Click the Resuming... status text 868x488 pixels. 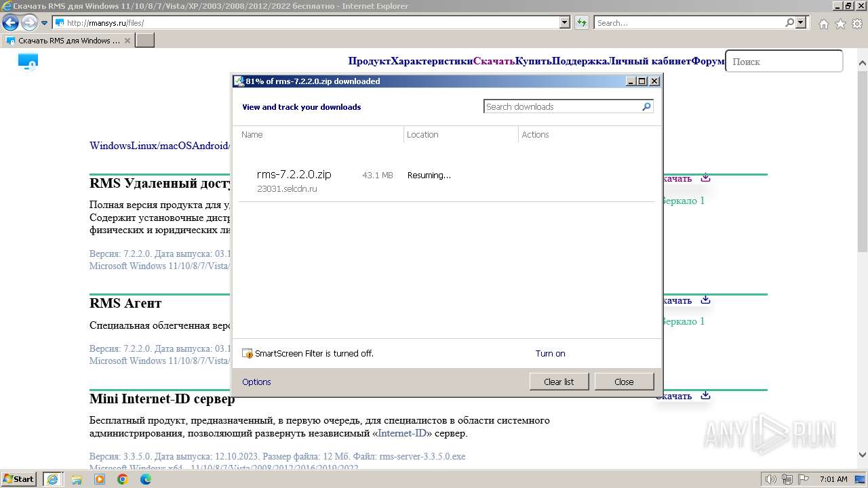pos(429,175)
